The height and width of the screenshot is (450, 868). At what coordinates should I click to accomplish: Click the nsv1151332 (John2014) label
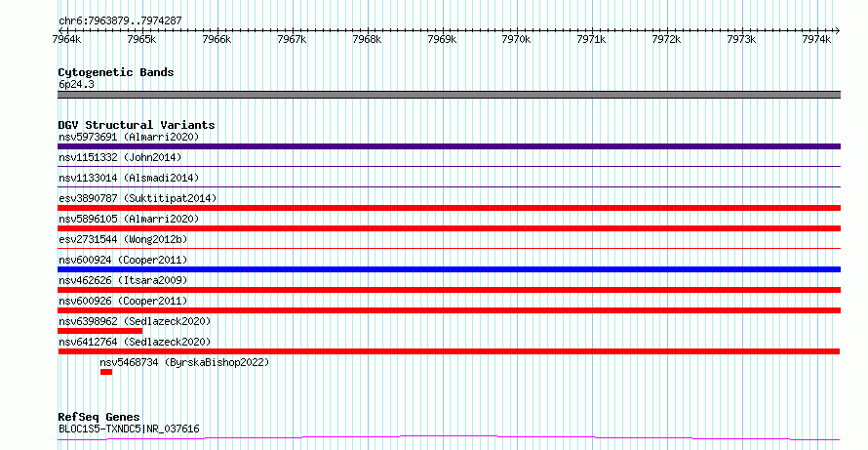pyautogui.click(x=120, y=157)
